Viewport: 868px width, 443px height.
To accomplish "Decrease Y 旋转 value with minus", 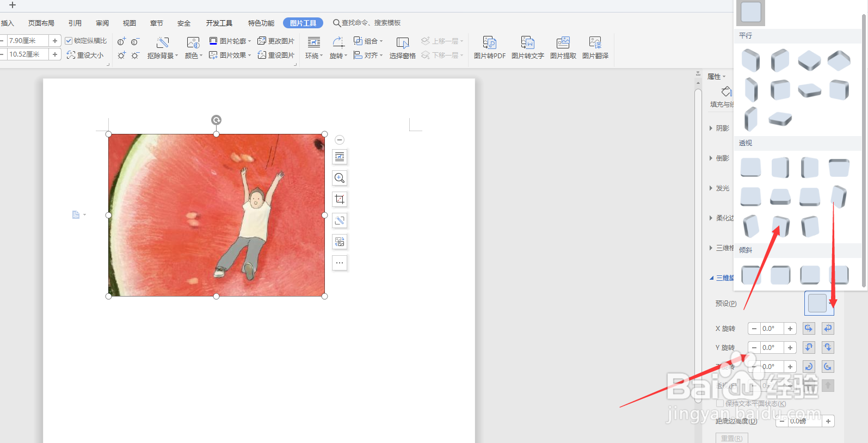I will tap(754, 347).
